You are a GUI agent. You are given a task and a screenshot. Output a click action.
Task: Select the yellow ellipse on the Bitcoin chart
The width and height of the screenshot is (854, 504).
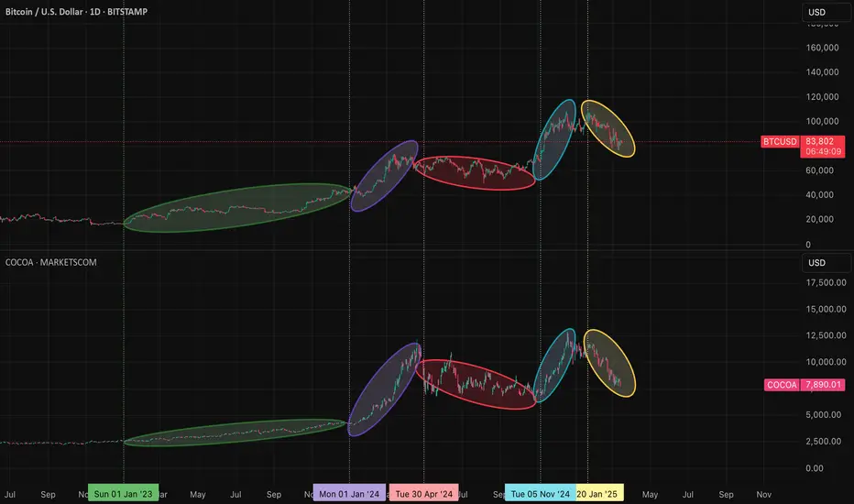click(x=609, y=128)
